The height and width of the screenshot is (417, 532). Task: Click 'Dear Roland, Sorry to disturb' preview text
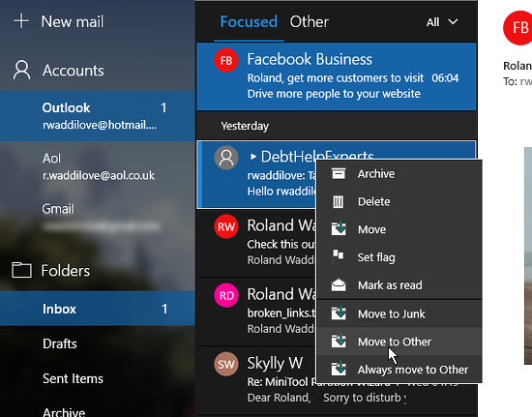[x=326, y=398]
